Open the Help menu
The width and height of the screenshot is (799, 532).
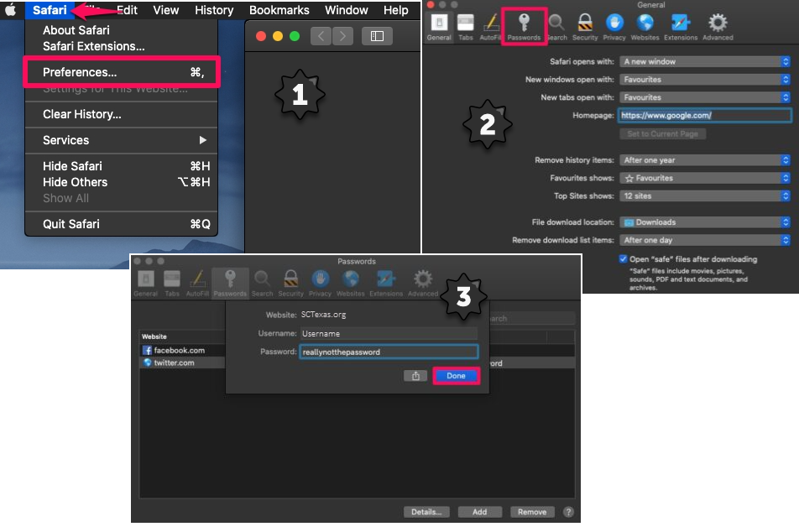pos(396,10)
